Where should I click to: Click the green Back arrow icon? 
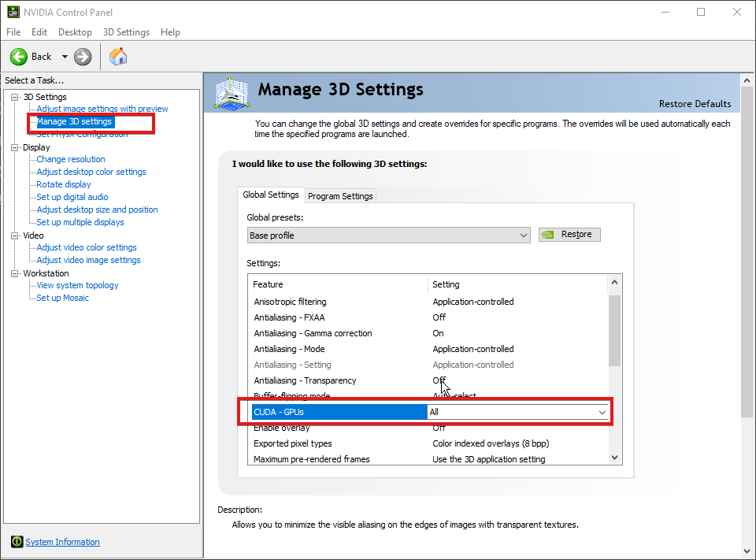pos(20,57)
